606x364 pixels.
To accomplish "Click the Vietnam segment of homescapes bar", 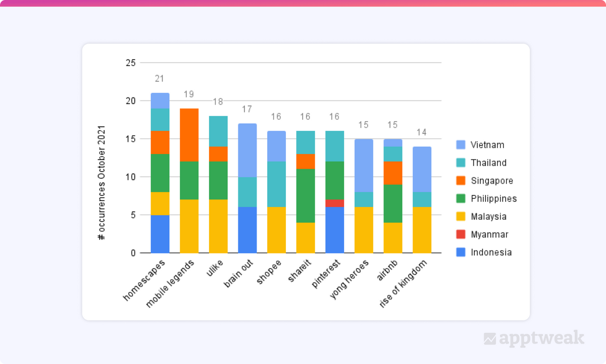I will pyautogui.click(x=160, y=101).
